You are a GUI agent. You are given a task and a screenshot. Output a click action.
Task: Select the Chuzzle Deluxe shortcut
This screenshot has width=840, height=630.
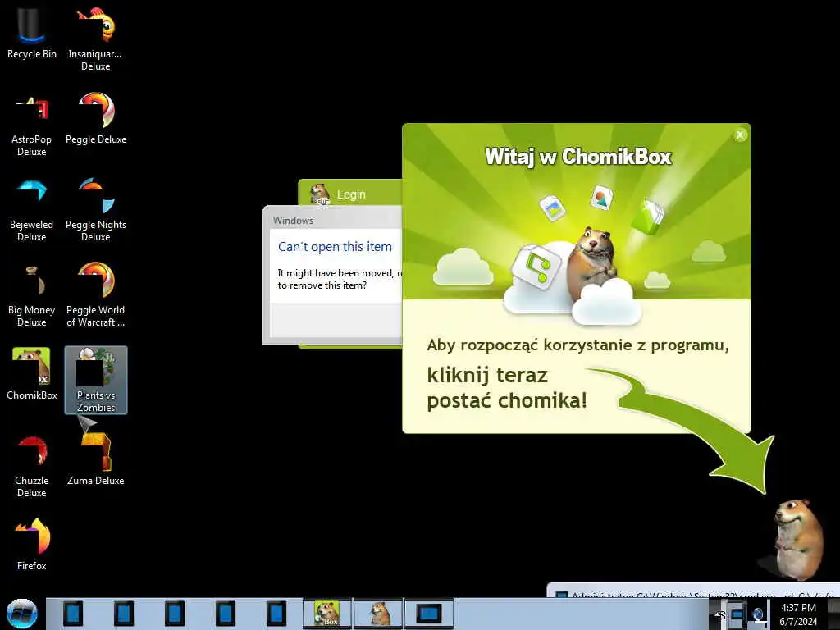pos(32,466)
